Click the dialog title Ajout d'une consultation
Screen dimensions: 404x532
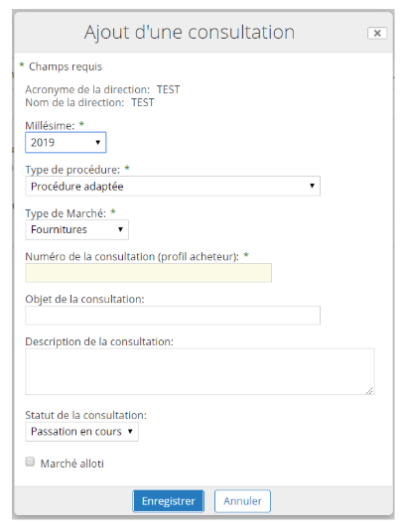(x=190, y=32)
